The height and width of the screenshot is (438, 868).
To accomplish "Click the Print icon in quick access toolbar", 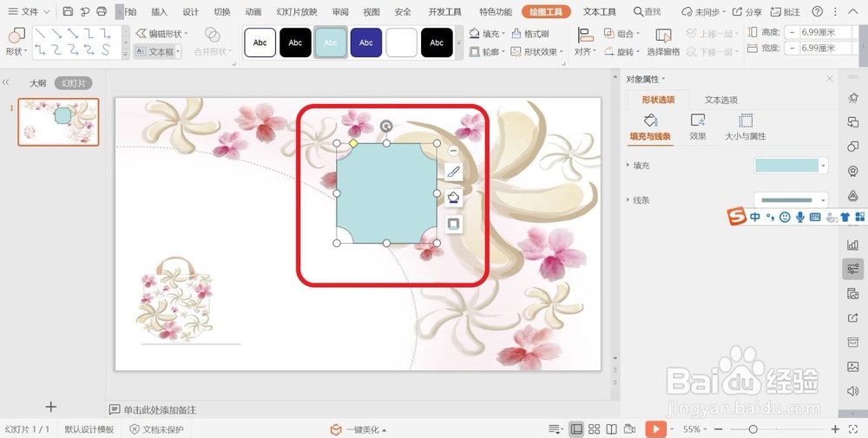I will 102,11.
